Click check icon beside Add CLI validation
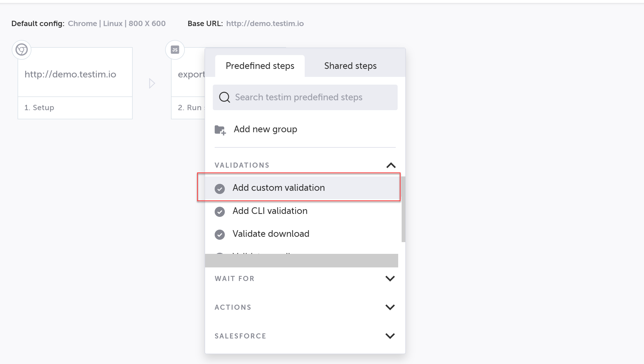 pyautogui.click(x=220, y=212)
